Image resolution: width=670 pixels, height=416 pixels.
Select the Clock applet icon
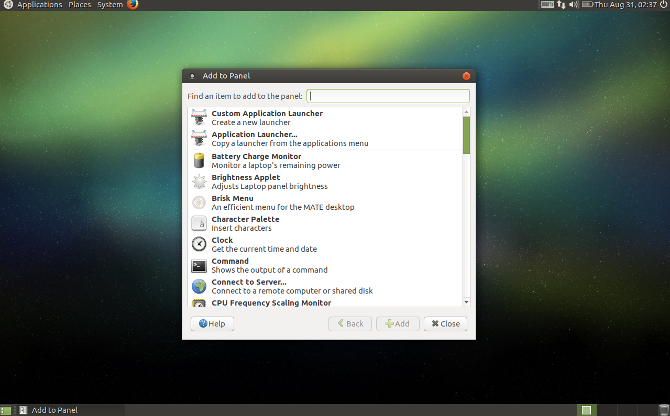click(199, 244)
